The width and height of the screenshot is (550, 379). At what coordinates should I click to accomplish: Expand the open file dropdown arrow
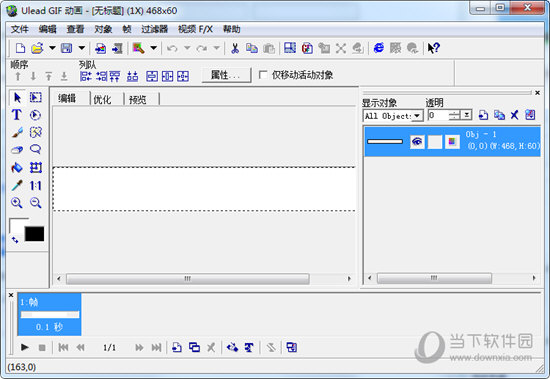pyautogui.click(x=52, y=48)
